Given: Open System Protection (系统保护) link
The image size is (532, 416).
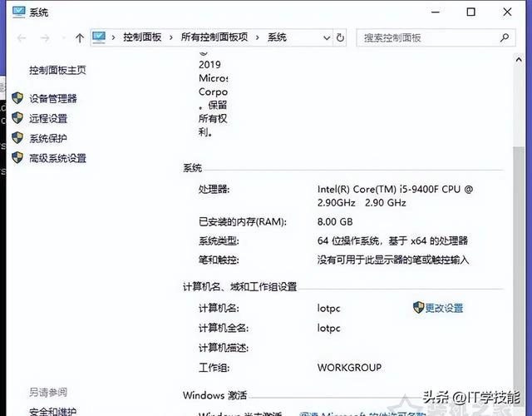Looking at the screenshot, I should click(48, 138).
